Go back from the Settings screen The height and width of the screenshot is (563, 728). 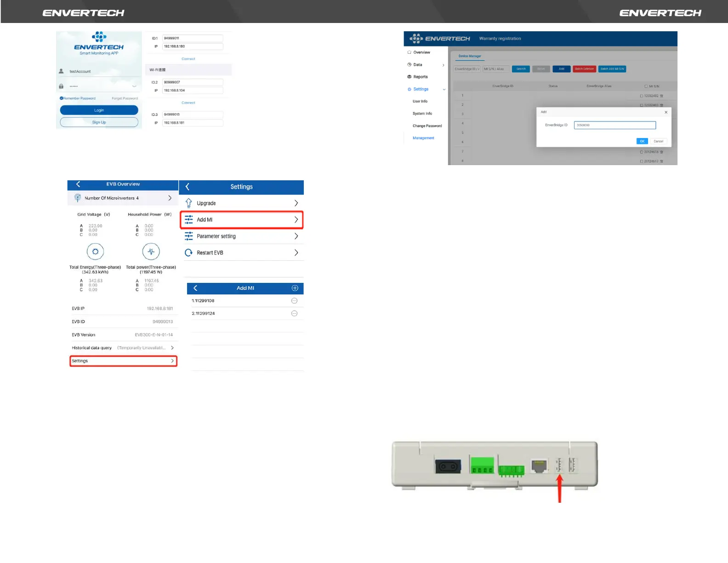[188, 187]
